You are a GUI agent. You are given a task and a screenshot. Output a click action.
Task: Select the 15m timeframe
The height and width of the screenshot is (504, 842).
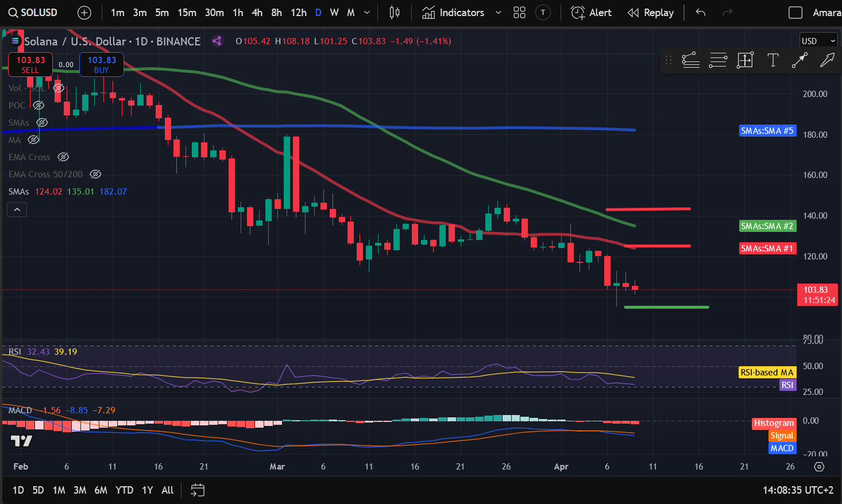[x=187, y=13]
